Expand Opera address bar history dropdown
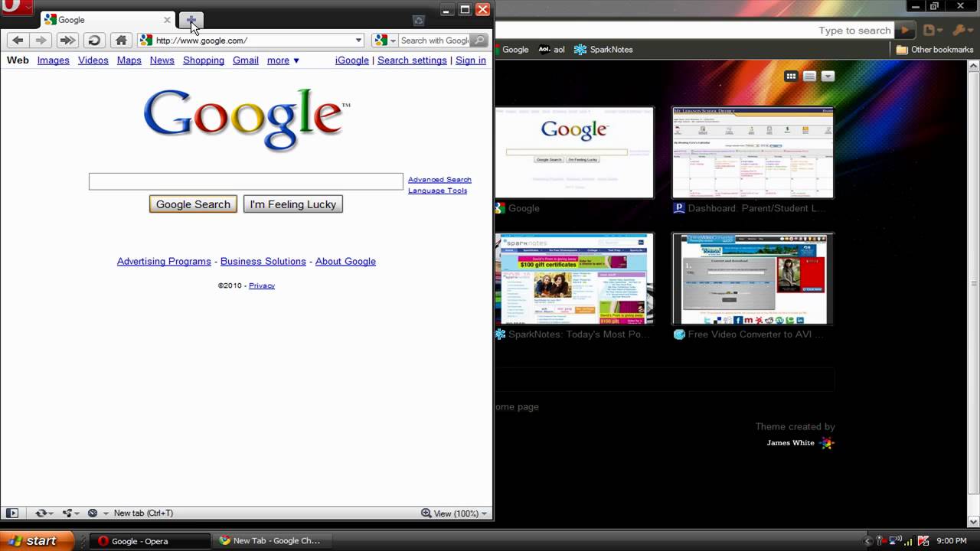980x551 pixels. tap(358, 41)
